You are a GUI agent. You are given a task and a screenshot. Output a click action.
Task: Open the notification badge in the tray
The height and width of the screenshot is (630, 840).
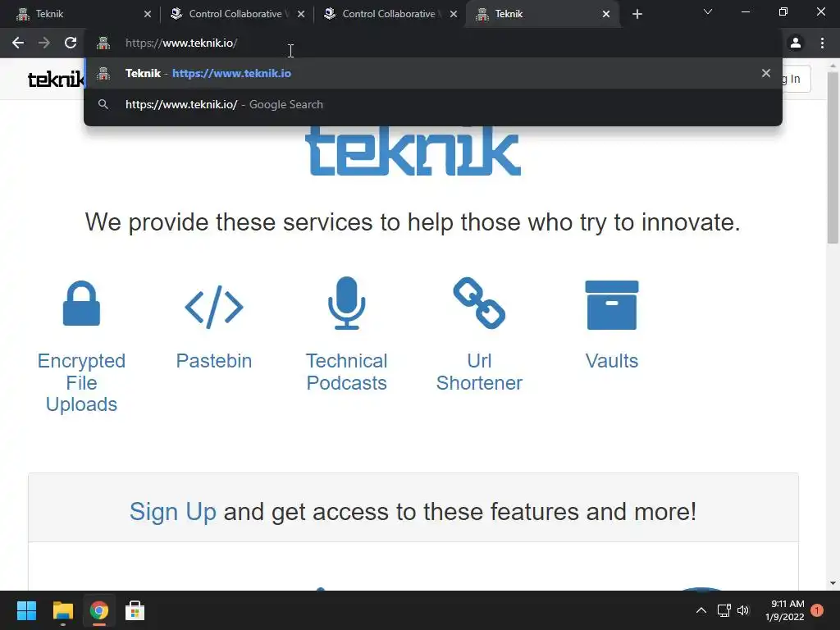click(817, 610)
